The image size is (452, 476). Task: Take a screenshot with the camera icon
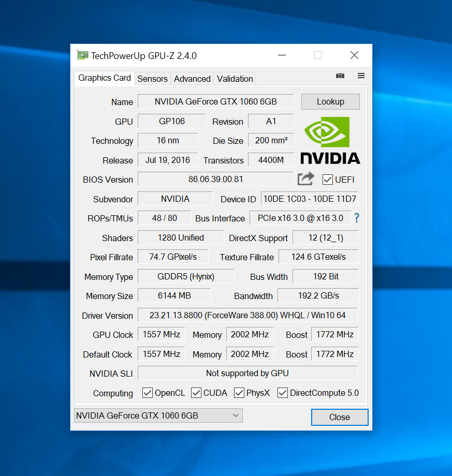tap(340, 76)
